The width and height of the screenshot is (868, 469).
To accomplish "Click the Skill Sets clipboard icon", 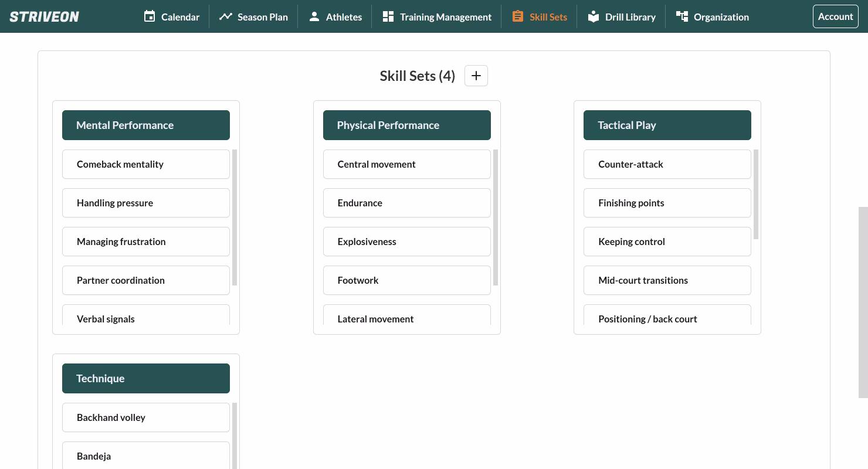I will (517, 16).
